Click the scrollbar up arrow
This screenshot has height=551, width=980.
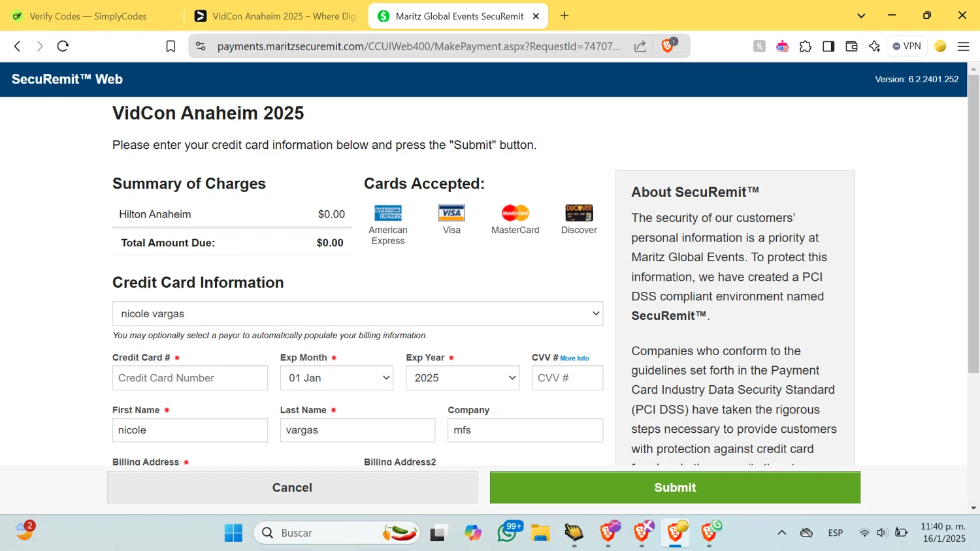(x=973, y=69)
